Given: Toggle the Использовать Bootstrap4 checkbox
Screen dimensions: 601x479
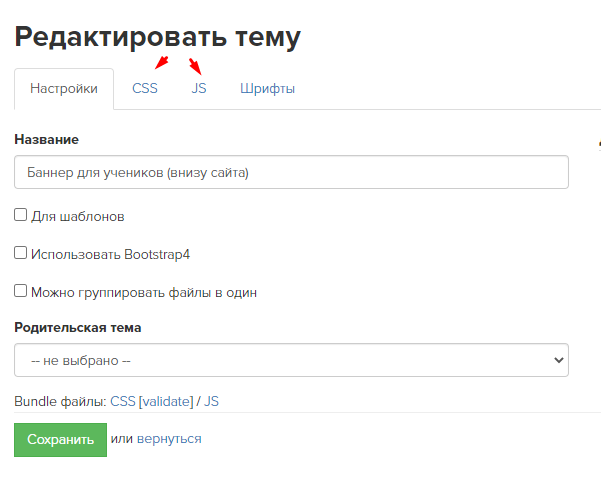Looking at the screenshot, I should (x=21, y=253).
